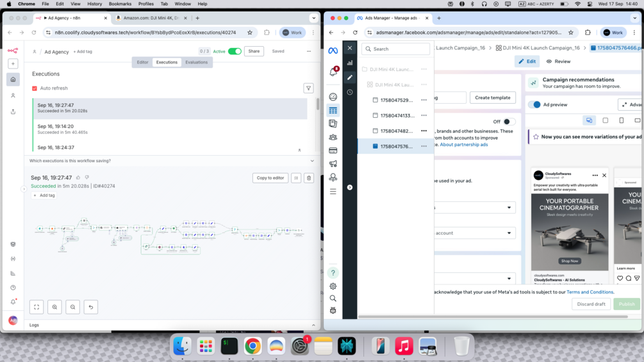644x362 pixels.
Task: Delete execution using the trash icon
Action: [309, 178]
